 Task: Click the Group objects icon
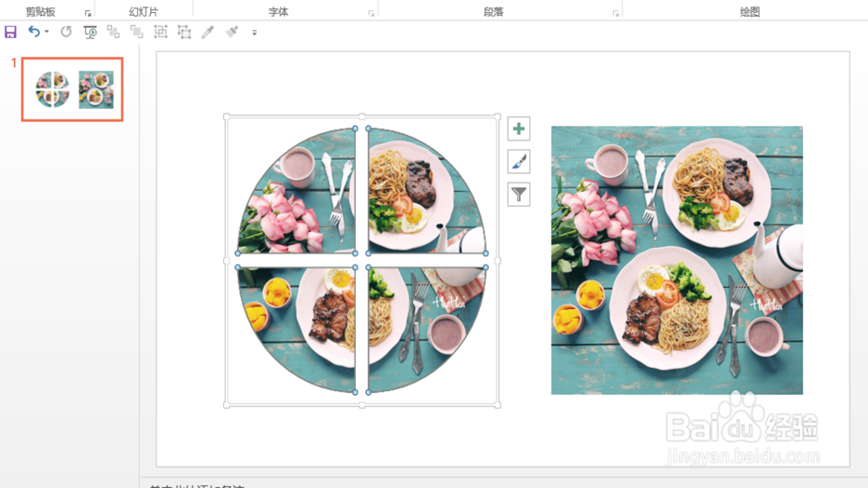(161, 31)
